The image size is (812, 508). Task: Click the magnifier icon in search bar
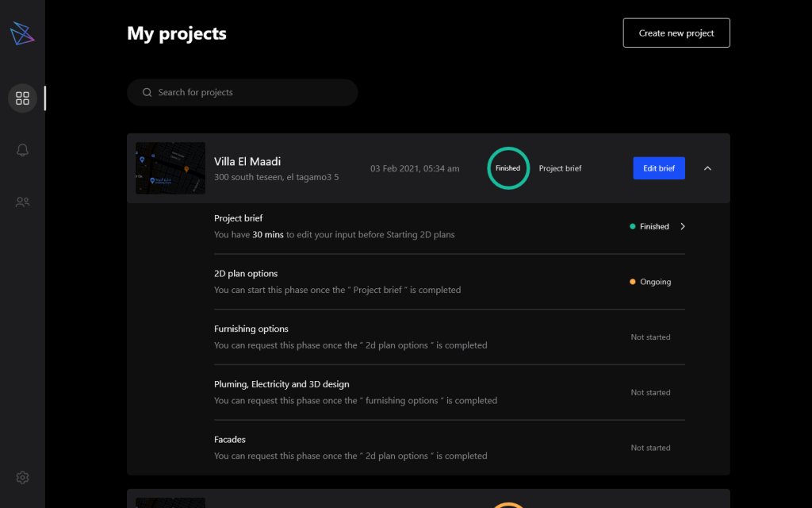coord(147,93)
